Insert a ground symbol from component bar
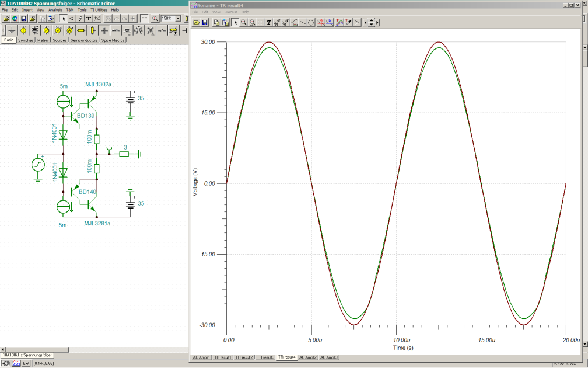The height and width of the screenshot is (368, 588). click(x=11, y=30)
